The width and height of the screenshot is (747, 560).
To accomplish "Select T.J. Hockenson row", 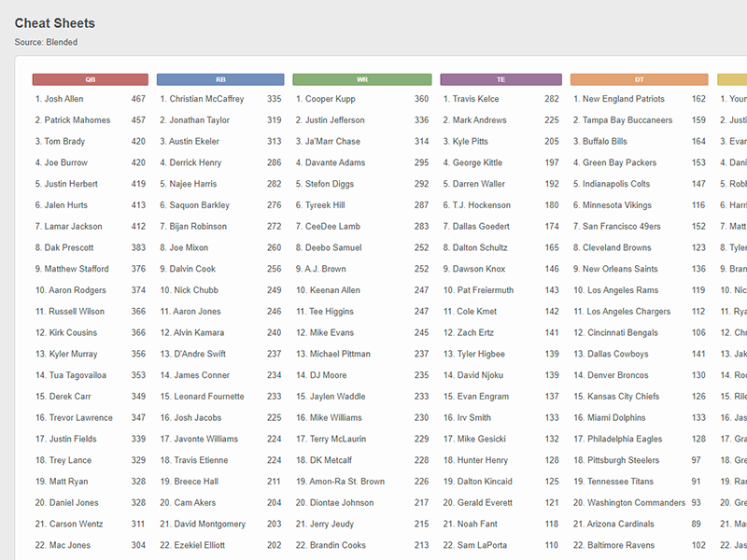I will (500, 205).
